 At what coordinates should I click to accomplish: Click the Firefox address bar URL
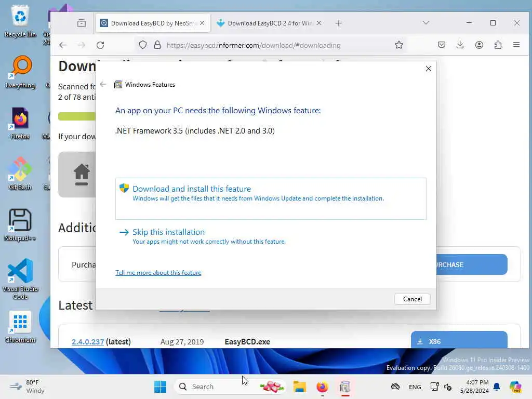pos(254,46)
